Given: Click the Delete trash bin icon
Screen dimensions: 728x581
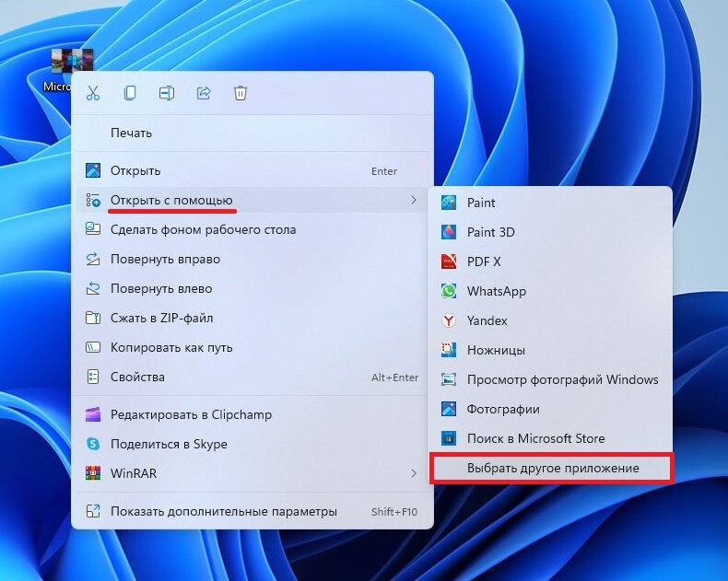Looking at the screenshot, I should [240, 93].
